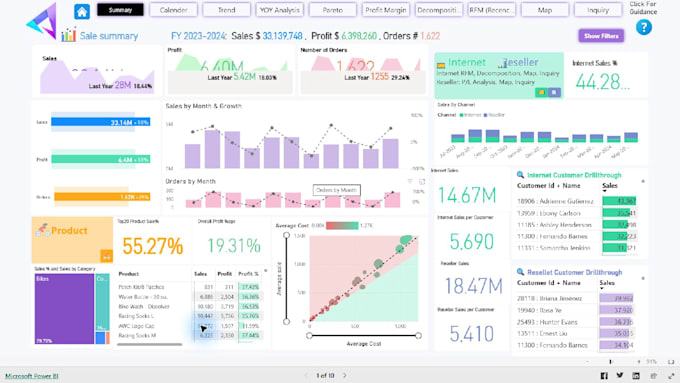The width and height of the screenshot is (680, 383).
Task: Zoom out with the minus icon
Action: (588, 362)
